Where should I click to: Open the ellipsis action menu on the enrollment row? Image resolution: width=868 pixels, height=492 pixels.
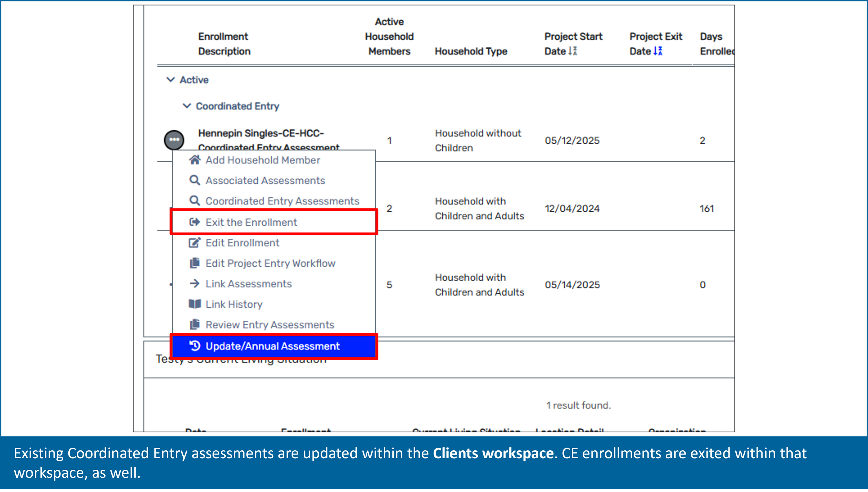[x=174, y=140]
